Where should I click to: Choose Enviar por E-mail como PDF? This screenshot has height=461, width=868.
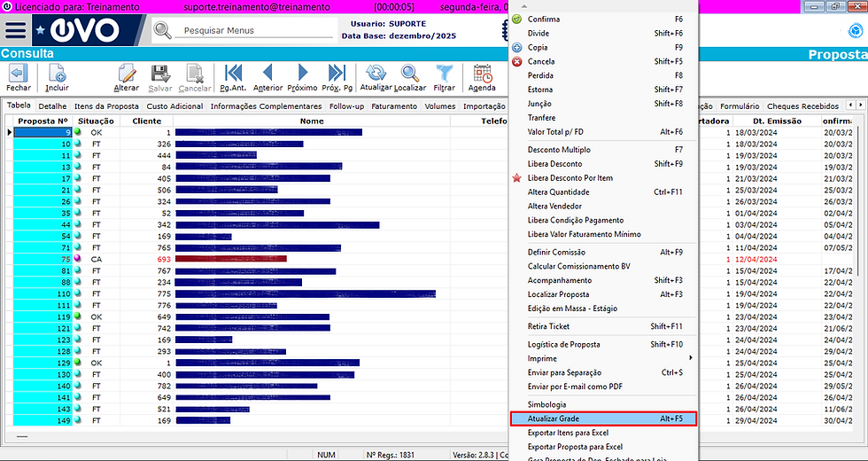click(603, 387)
